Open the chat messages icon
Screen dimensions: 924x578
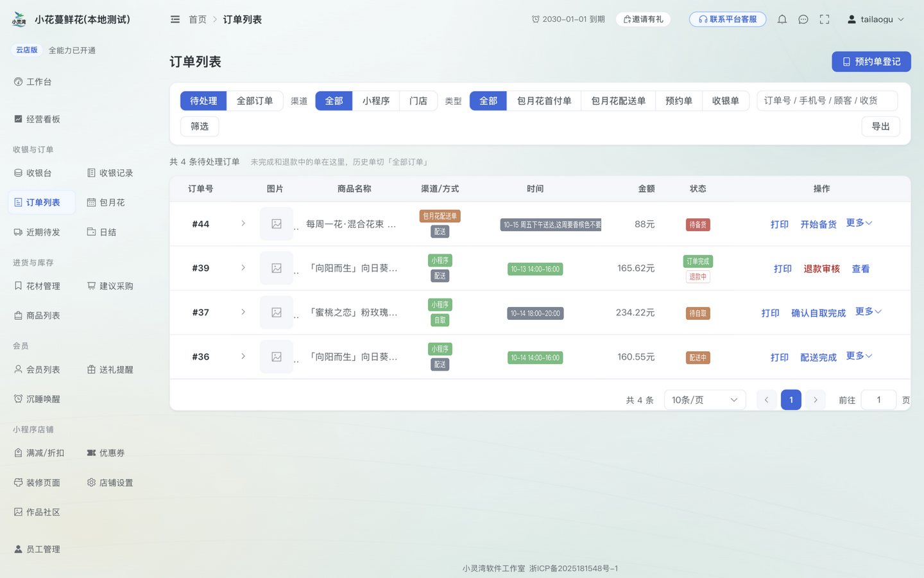click(x=803, y=19)
